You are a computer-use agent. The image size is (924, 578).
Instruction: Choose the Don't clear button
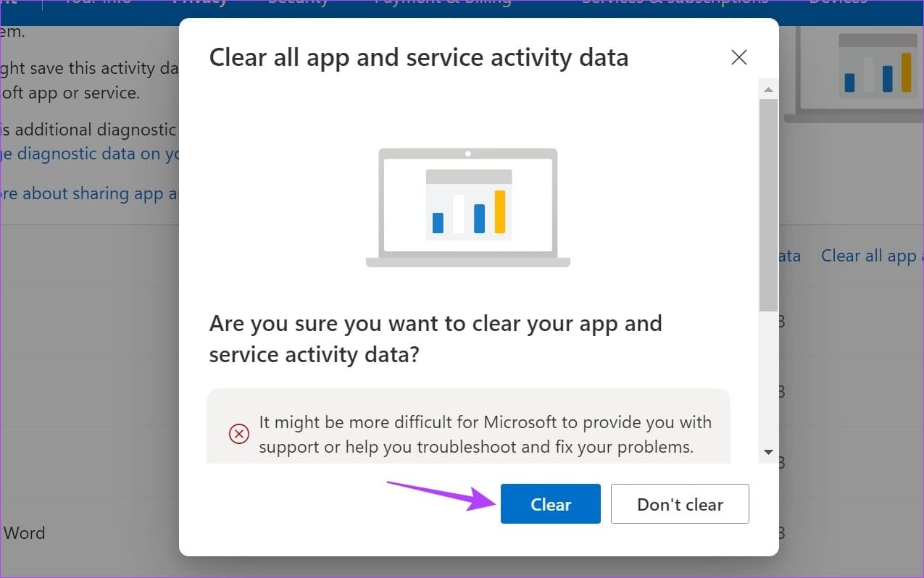pos(680,504)
